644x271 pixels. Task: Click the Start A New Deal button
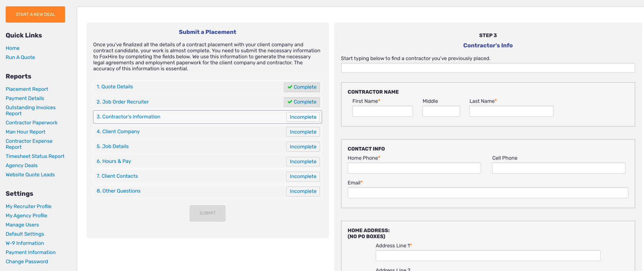[35, 14]
